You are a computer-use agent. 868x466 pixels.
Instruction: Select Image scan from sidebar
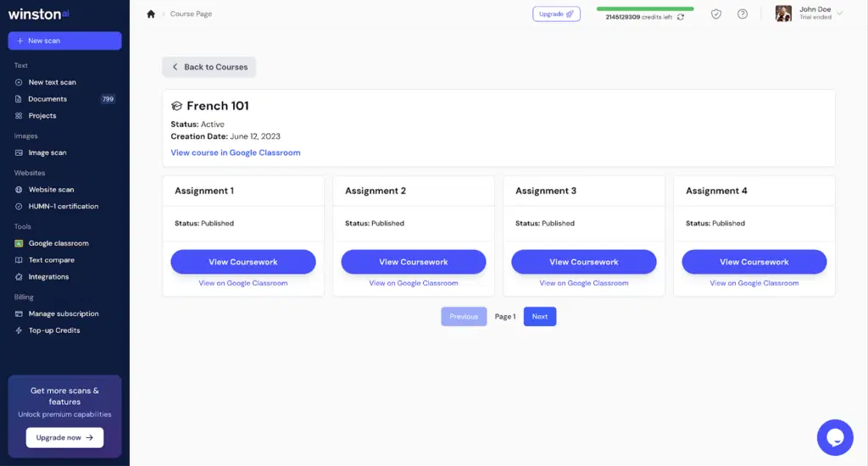tap(47, 153)
